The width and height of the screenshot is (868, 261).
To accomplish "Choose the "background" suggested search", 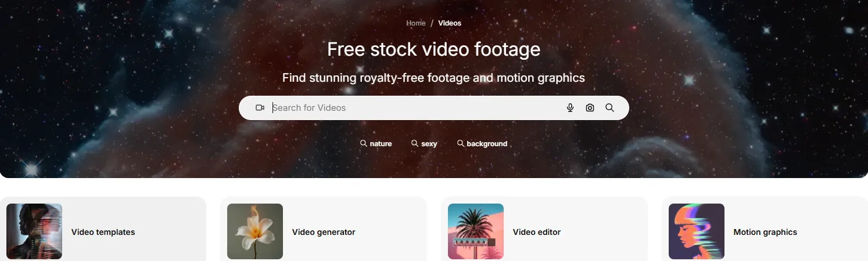I will (x=487, y=144).
